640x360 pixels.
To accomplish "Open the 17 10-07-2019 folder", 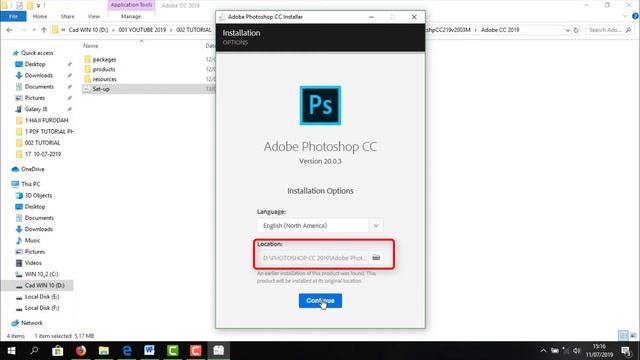I will (x=43, y=154).
